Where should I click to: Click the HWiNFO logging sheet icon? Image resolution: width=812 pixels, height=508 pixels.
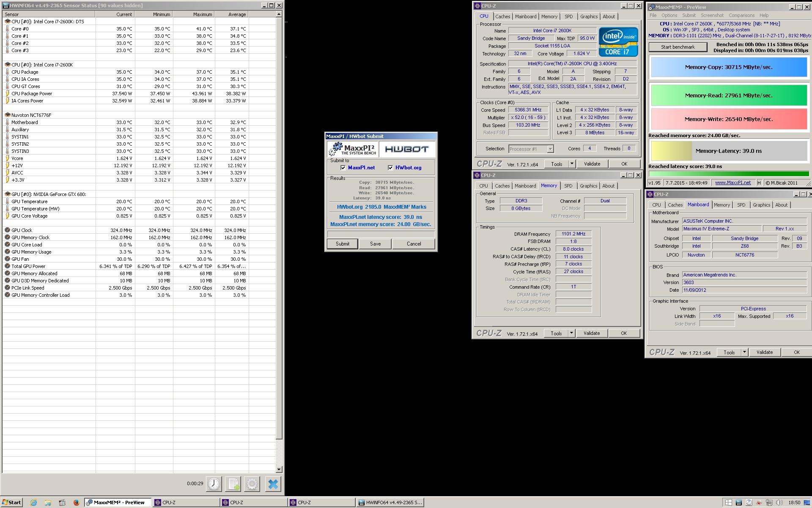pyautogui.click(x=233, y=484)
